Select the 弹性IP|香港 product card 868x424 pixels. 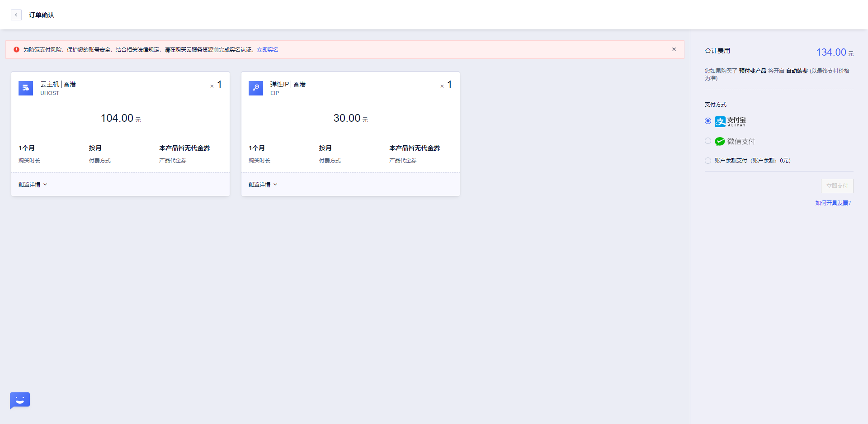click(x=350, y=133)
